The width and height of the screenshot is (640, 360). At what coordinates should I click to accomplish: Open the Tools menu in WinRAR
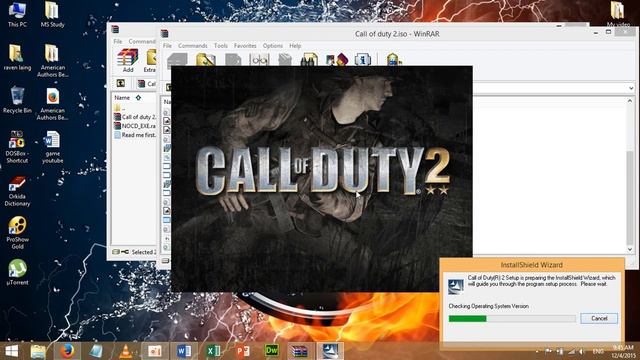(220, 46)
